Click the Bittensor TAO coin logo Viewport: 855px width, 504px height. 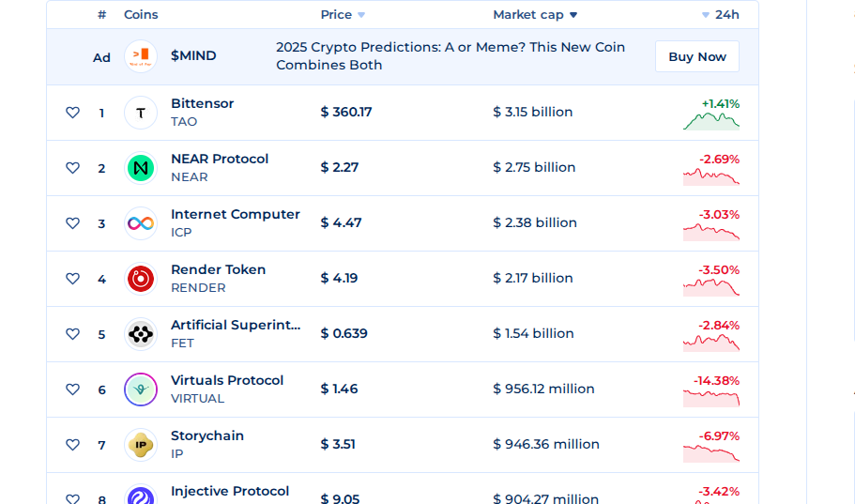[141, 113]
